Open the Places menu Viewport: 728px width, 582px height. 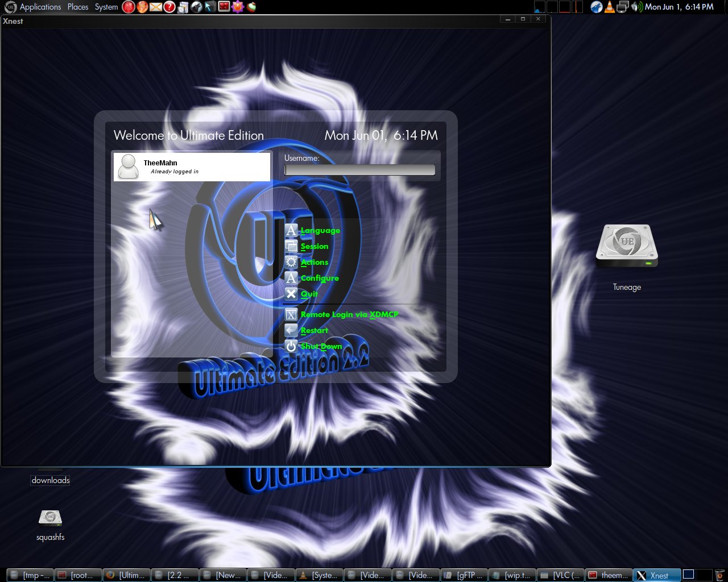pyautogui.click(x=78, y=7)
